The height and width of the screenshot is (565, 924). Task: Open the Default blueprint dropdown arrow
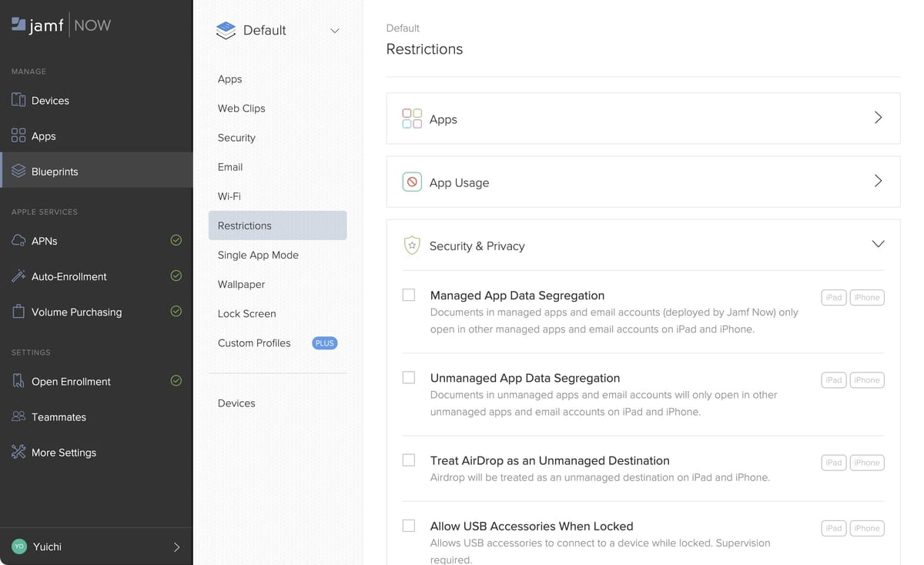[x=335, y=31]
